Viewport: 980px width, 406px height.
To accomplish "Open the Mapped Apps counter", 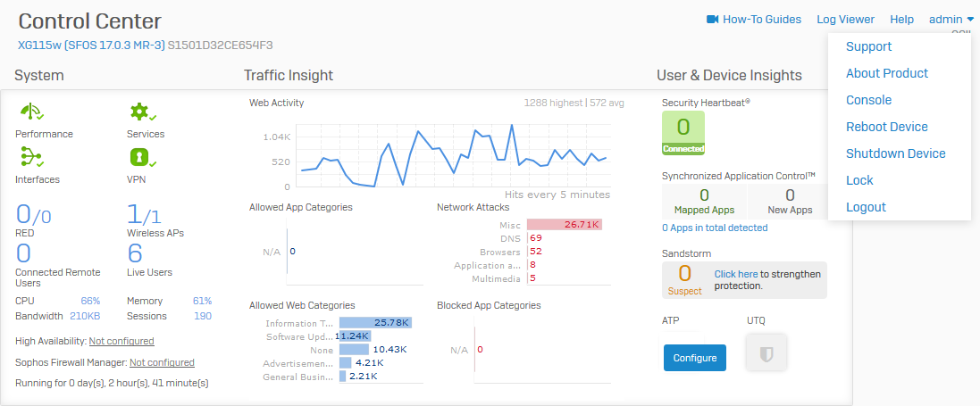I will point(704,202).
